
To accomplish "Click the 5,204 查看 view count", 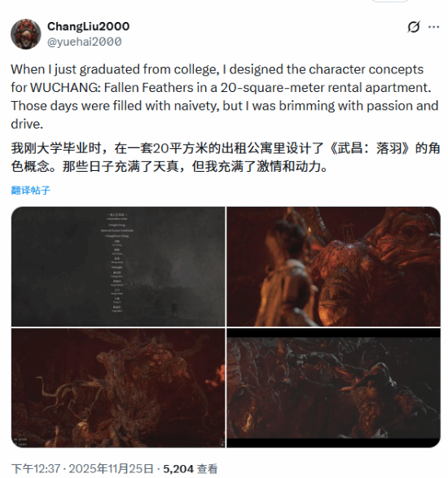I will [191, 469].
